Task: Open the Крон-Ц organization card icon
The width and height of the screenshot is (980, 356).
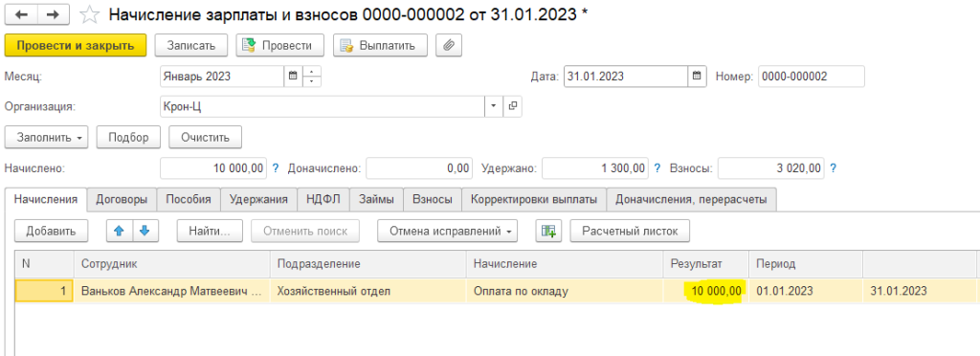Action: (x=513, y=107)
